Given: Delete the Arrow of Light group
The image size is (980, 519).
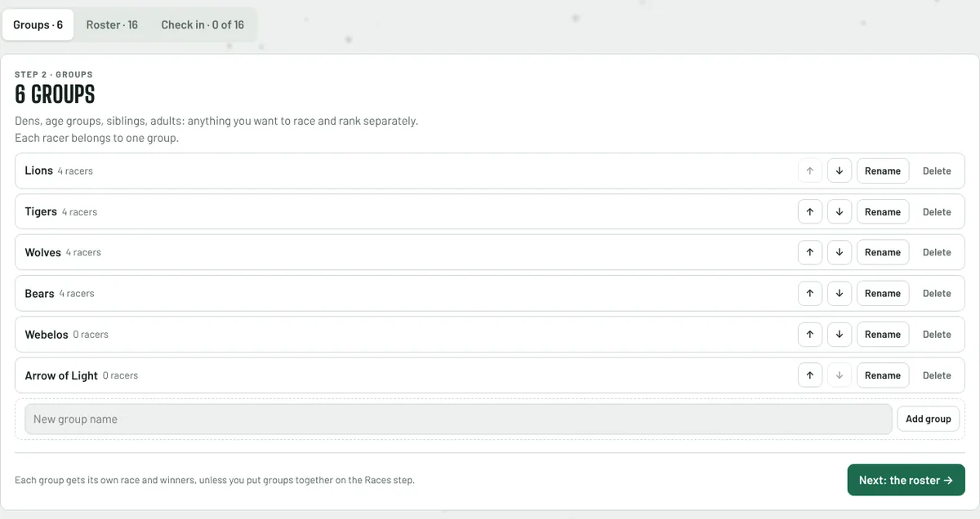Looking at the screenshot, I should [937, 375].
